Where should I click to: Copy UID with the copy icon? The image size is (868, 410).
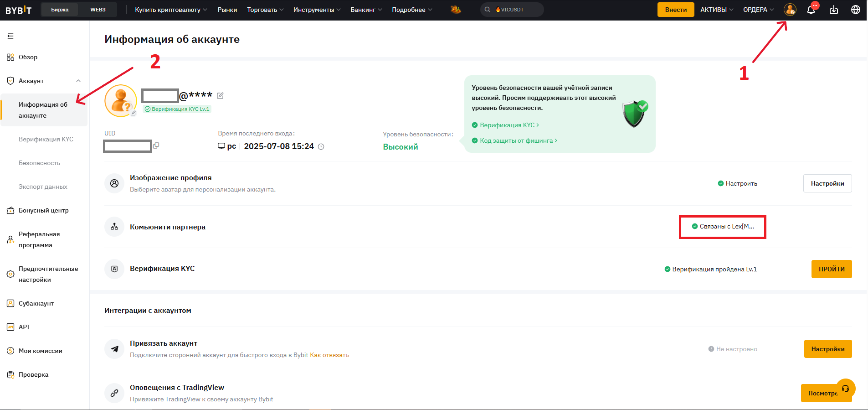coord(156,145)
